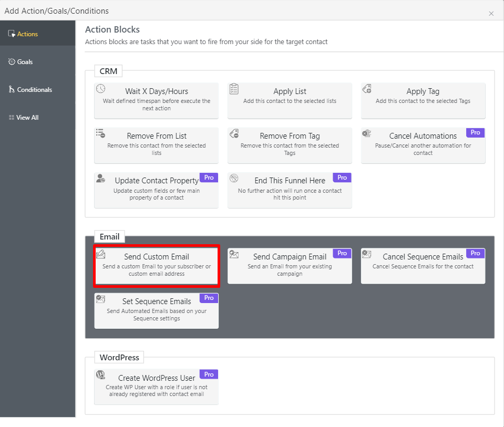Select the Set Sequence Emails block
Image resolution: width=504 pixels, height=427 pixels.
(156, 311)
